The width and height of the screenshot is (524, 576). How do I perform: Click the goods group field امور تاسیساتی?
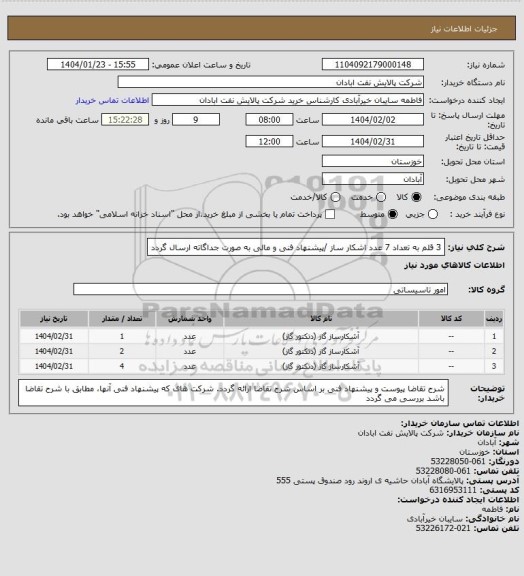[260, 289]
